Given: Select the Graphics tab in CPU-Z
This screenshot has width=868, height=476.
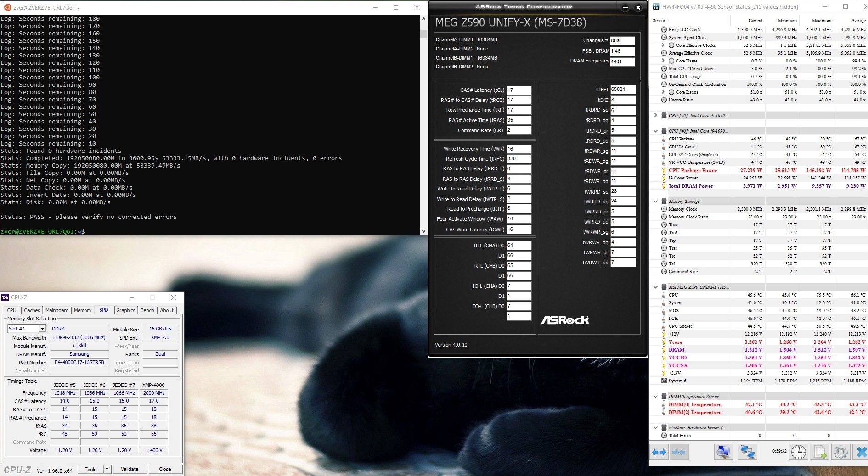Looking at the screenshot, I should click(x=126, y=311).
